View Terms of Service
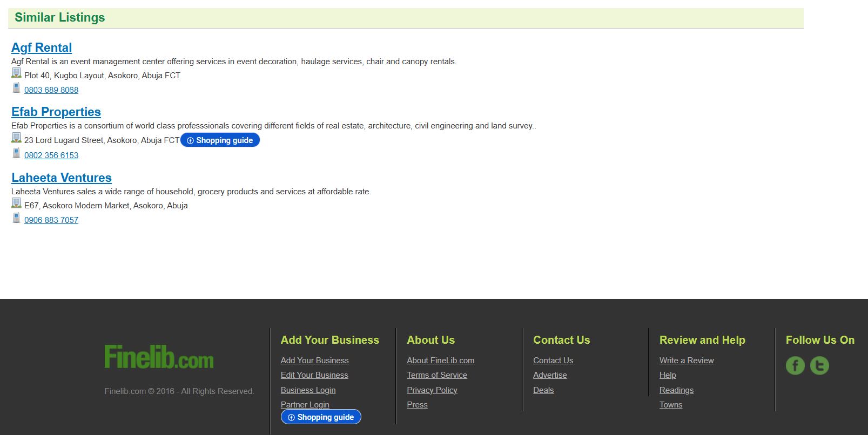868x435 pixels. (x=437, y=375)
